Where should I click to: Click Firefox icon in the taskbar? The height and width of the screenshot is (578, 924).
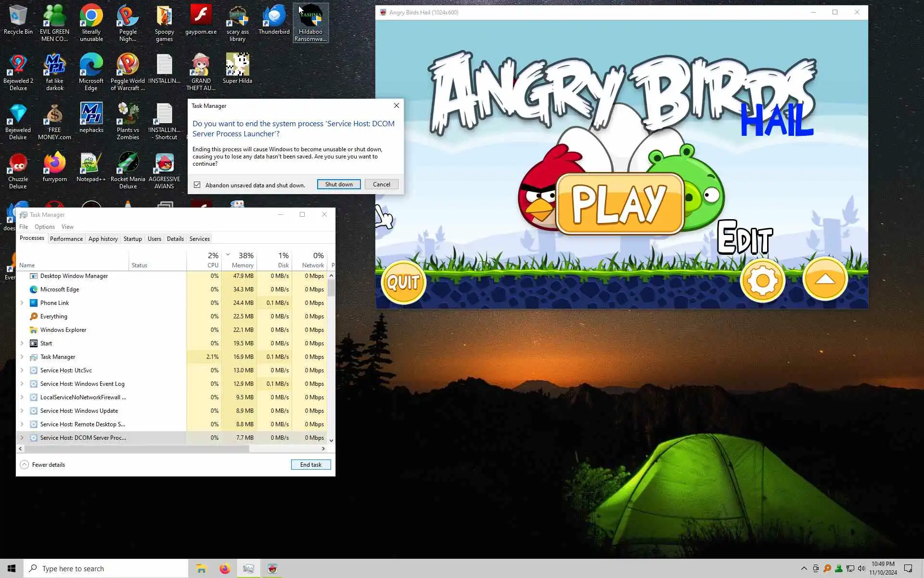(x=225, y=568)
